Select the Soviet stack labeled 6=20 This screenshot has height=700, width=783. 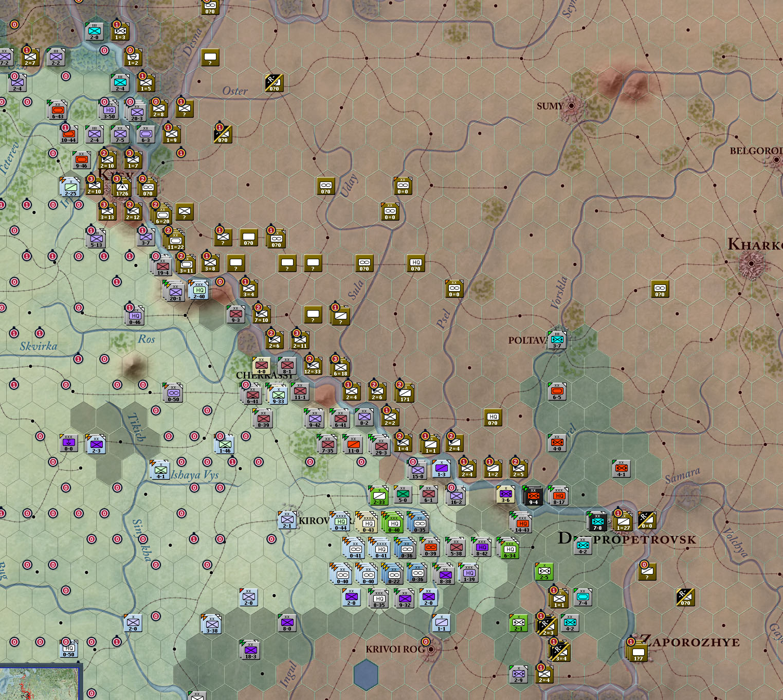pyautogui.click(x=162, y=214)
